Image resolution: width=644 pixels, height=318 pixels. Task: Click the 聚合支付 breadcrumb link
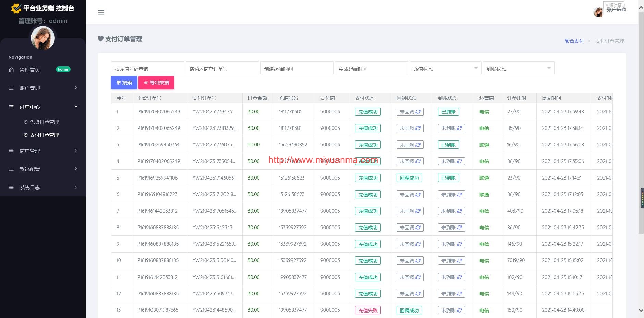(574, 41)
